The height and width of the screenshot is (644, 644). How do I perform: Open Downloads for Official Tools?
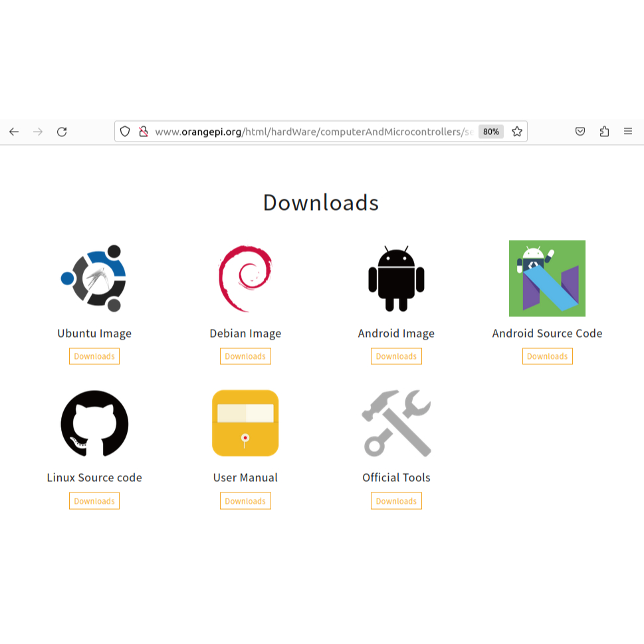pyautogui.click(x=396, y=501)
